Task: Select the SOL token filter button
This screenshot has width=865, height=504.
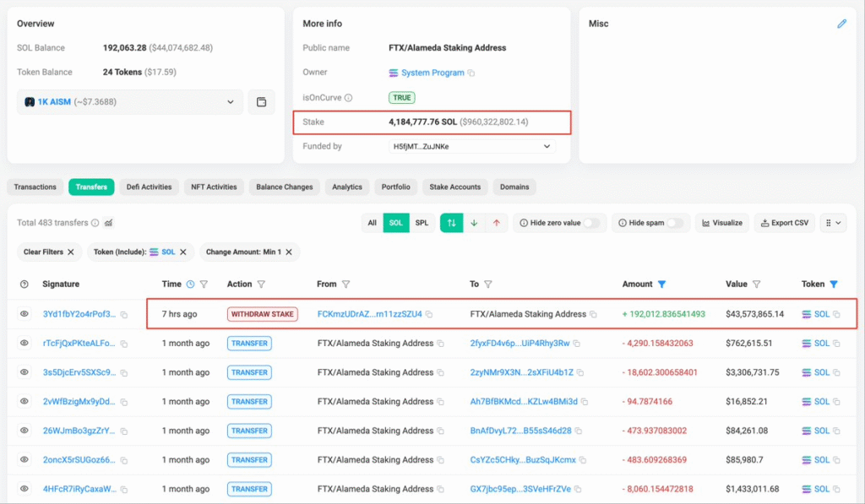Action: [x=396, y=223]
